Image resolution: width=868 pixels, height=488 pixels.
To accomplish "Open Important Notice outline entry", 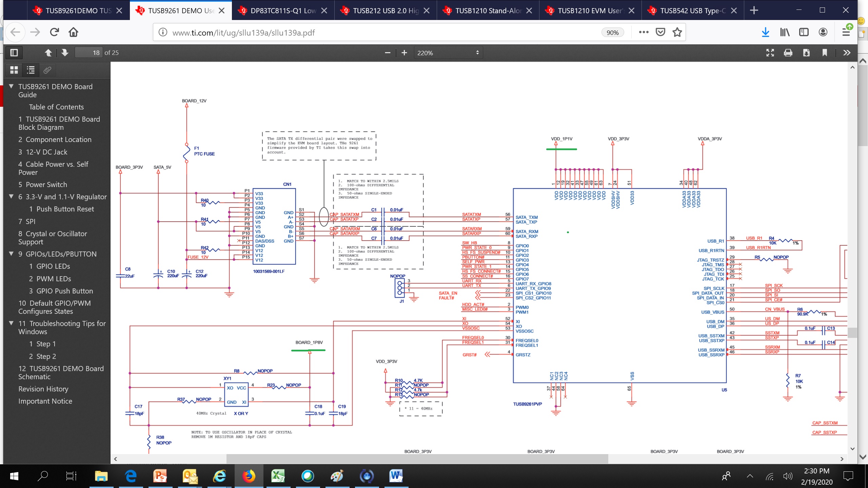I will (x=45, y=401).
